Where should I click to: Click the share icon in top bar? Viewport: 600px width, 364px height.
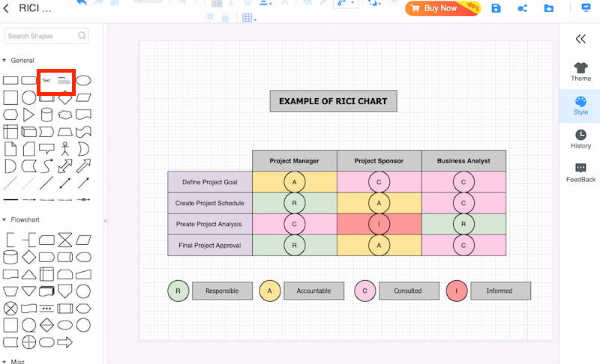pos(522,8)
